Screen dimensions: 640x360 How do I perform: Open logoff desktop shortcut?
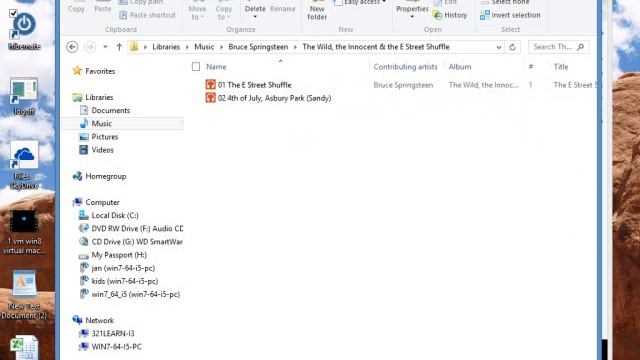pyautogui.click(x=24, y=96)
